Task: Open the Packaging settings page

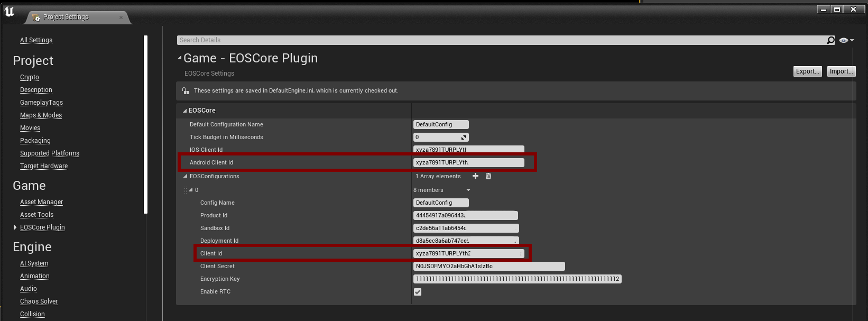Action: coord(35,141)
